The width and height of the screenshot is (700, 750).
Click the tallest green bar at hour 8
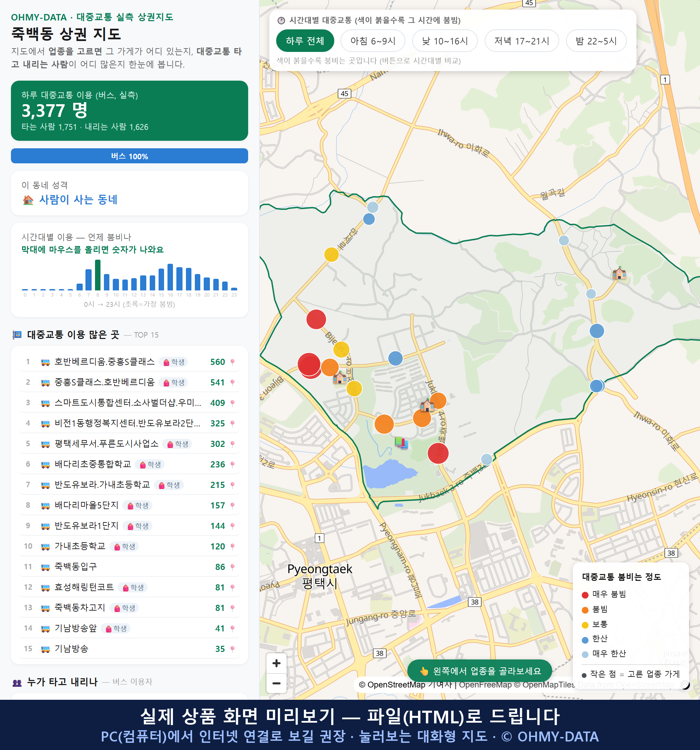click(98, 275)
